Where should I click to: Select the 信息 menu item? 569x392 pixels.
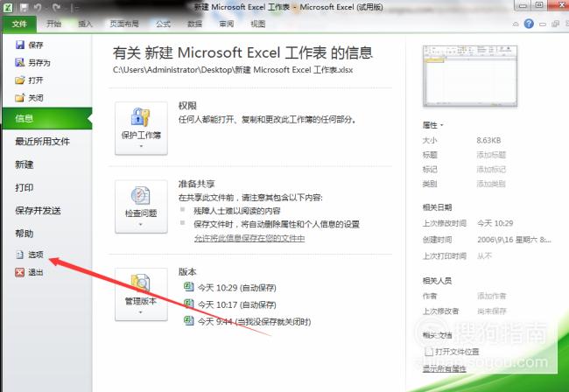[x=47, y=119]
